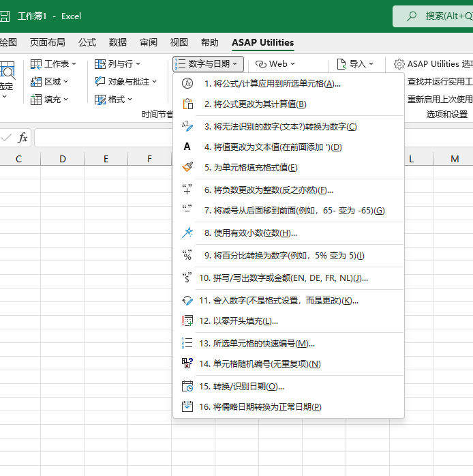
Task: Switch to the 数据 tab
Action: tap(118, 42)
